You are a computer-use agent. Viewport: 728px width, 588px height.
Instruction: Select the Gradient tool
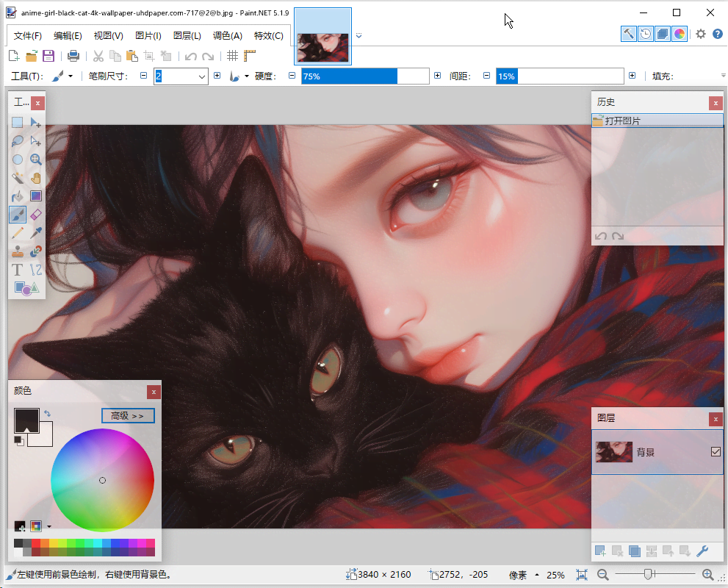tap(36, 196)
